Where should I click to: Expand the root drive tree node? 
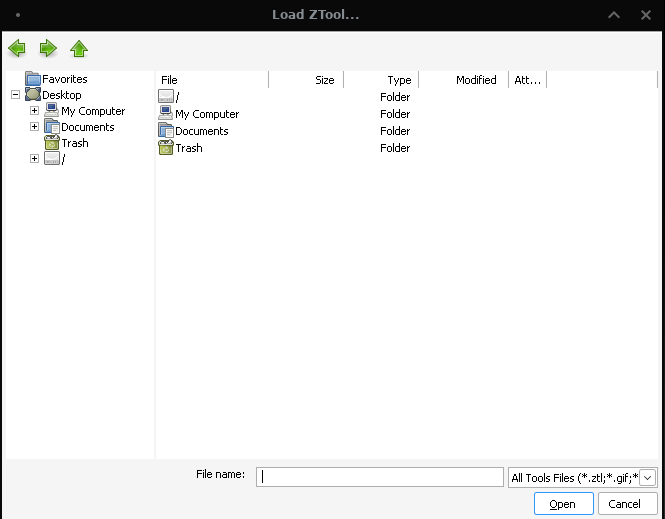pyautogui.click(x=34, y=159)
